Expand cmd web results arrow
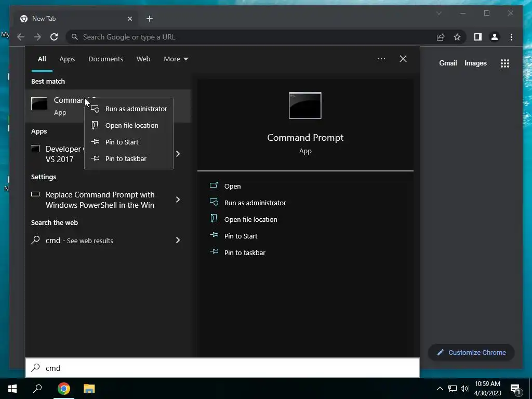 178,240
